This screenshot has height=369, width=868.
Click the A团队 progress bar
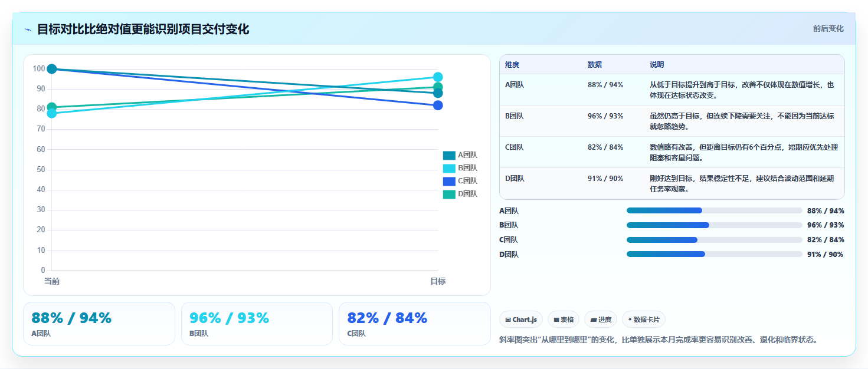714,210
